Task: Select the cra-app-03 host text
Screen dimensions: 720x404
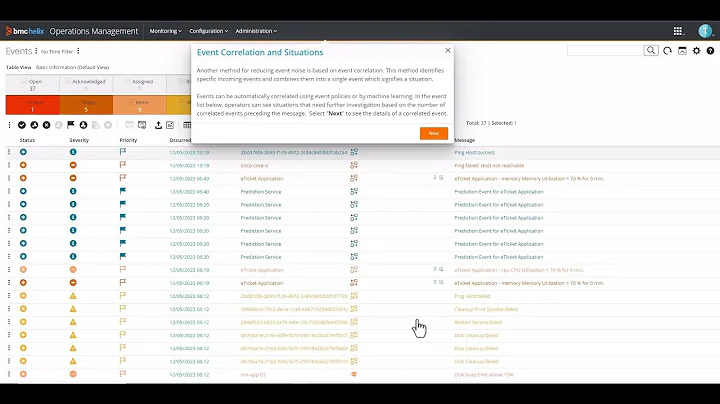Action: click(x=253, y=375)
